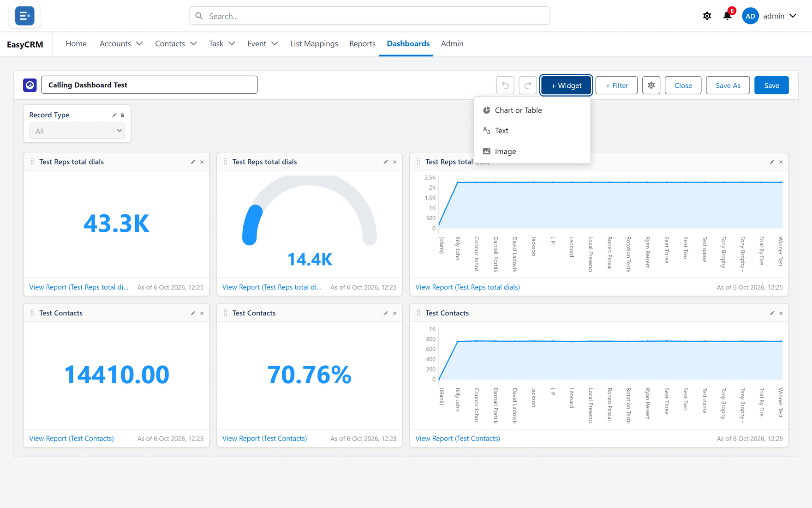
Task: Open the List Mappings tab
Action: (314, 44)
